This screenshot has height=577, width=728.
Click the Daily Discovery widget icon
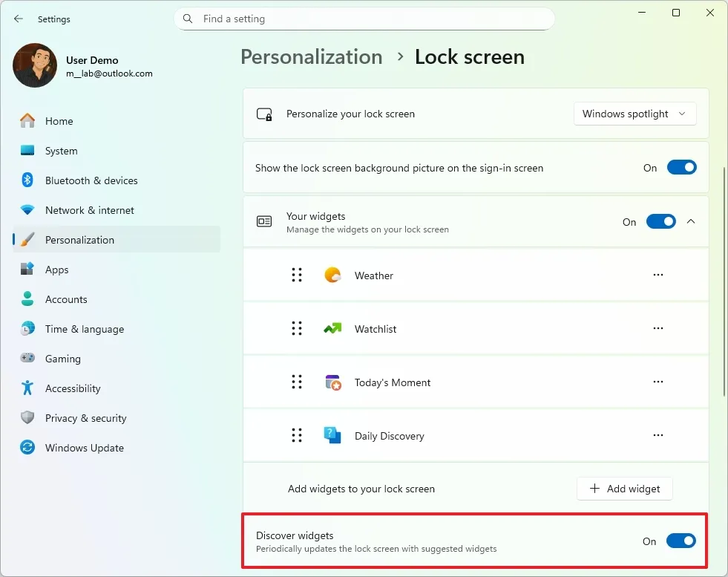[x=332, y=436]
